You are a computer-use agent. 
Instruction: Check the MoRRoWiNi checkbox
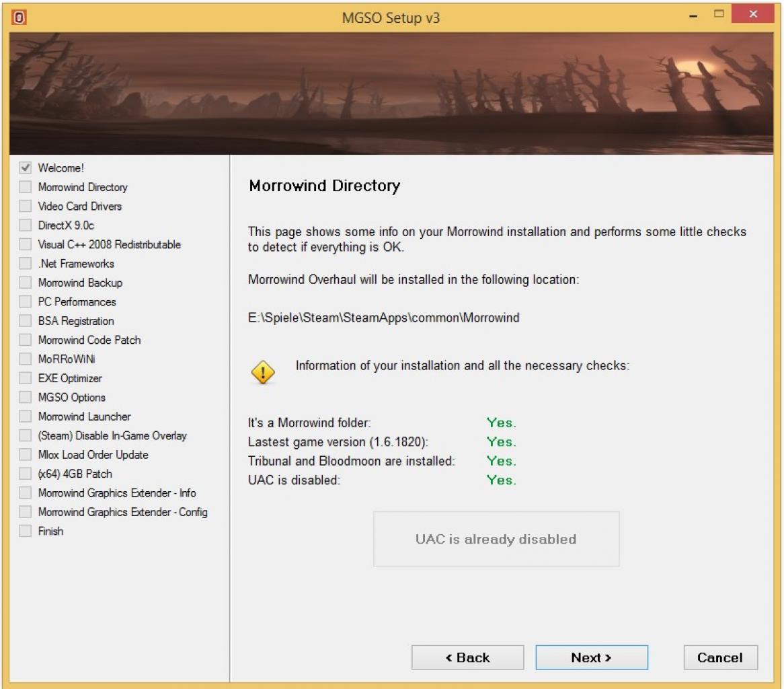pyautogui.click(x=25, y=359)
